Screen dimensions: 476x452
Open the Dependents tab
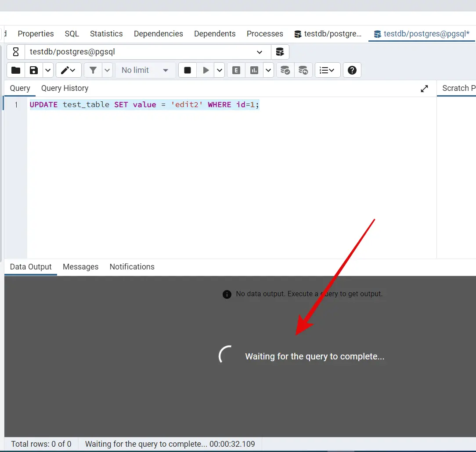coord(215,34)
